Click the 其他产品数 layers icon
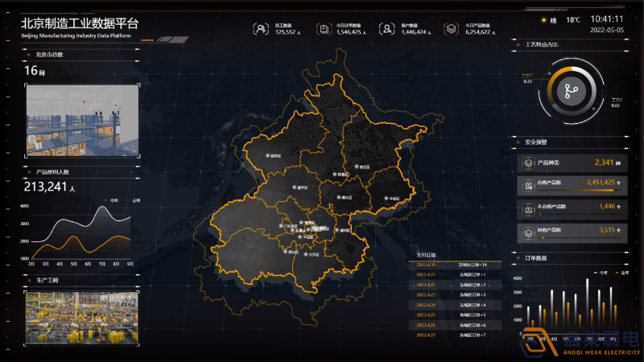The image size is (644, 362). (528, 232)
